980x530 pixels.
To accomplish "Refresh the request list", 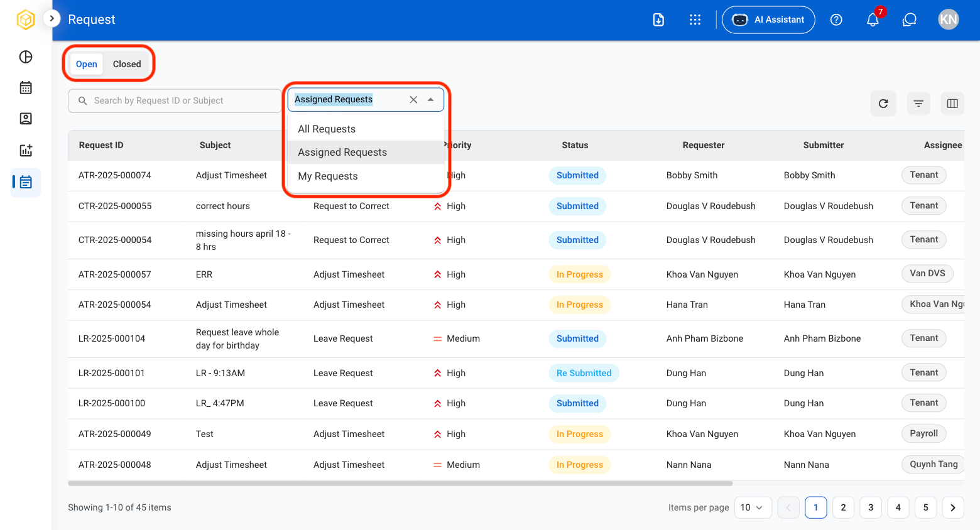I will (x=883, y=104).
